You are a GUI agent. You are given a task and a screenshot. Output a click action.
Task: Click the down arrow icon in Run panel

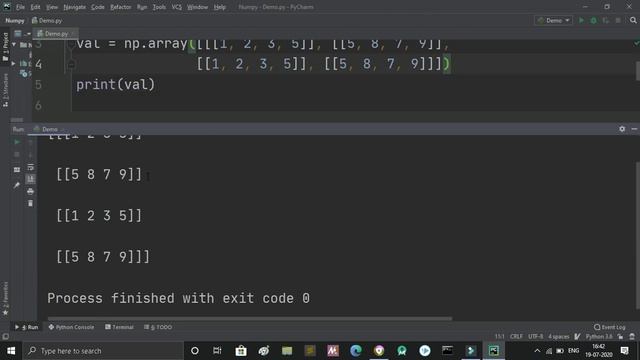click(30, 154)
